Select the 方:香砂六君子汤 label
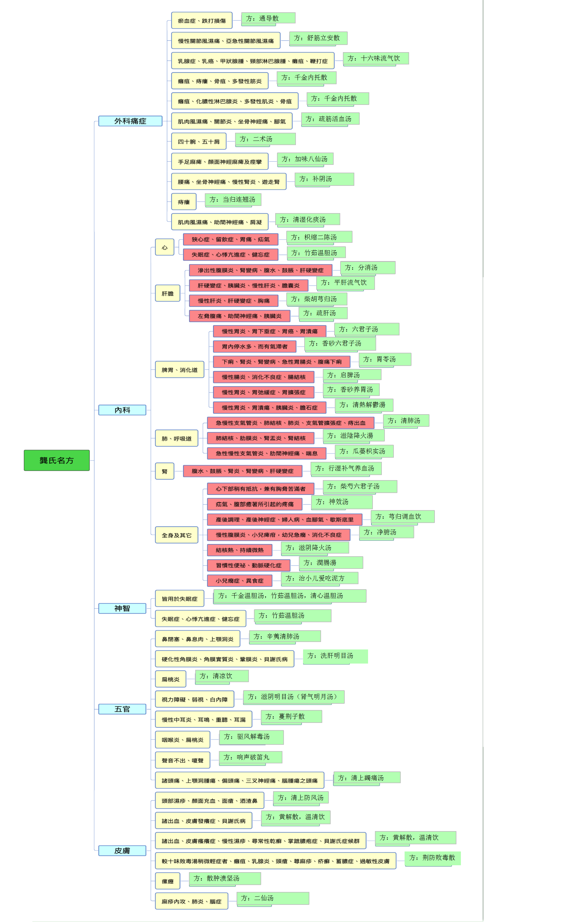 tap(340, 344)
